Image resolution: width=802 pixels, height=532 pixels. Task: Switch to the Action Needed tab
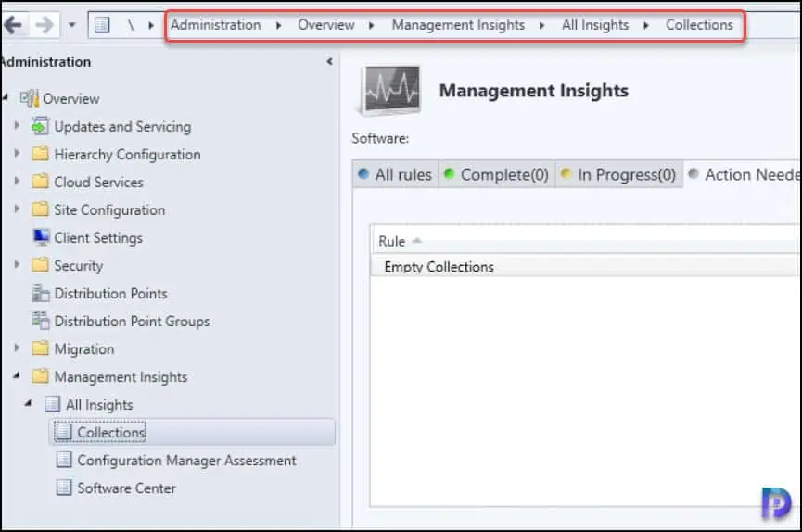pyautogui.click(x=743, y=174)
